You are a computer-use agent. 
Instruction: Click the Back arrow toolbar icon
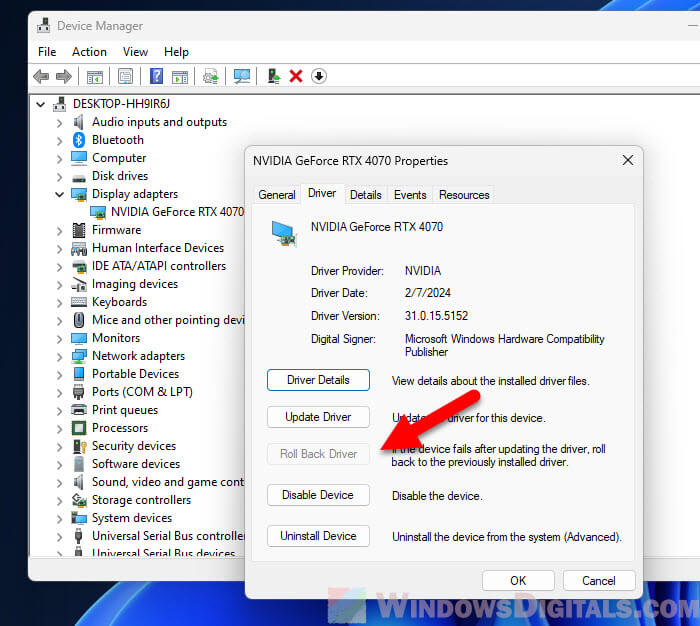click(x=41, y=76)
